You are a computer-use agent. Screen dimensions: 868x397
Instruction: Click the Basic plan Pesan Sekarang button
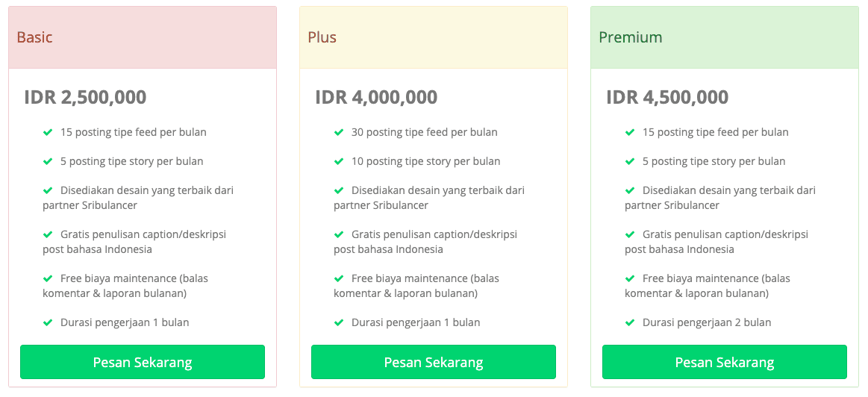click(x=143, y=362)
